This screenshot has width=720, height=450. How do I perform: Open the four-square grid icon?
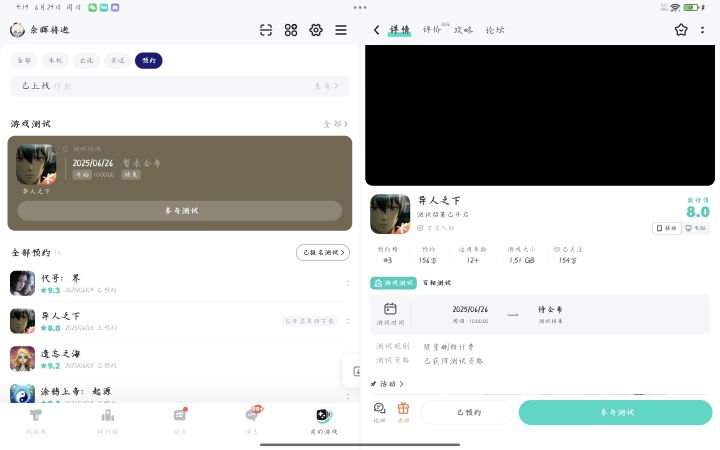click(291, 30)
